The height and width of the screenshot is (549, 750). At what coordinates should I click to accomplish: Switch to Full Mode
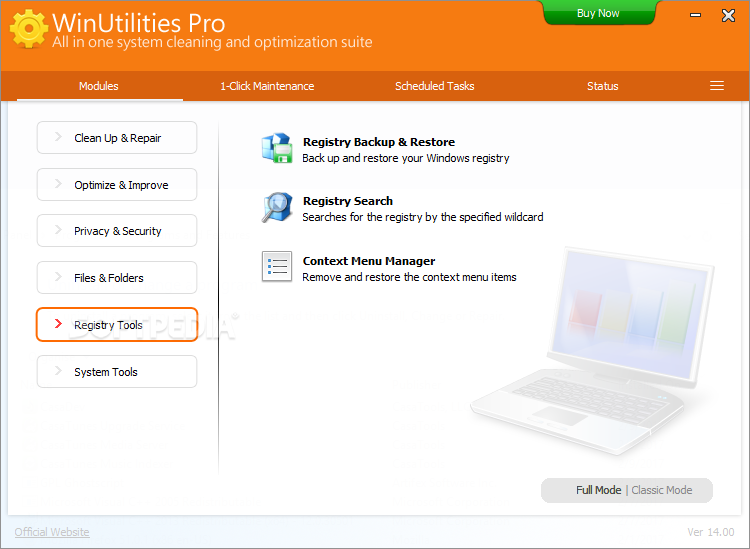coord(598,490)
